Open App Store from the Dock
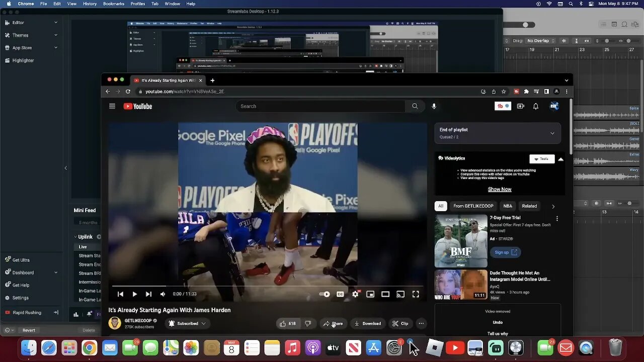The image size is (644, 362). (373, 347)
